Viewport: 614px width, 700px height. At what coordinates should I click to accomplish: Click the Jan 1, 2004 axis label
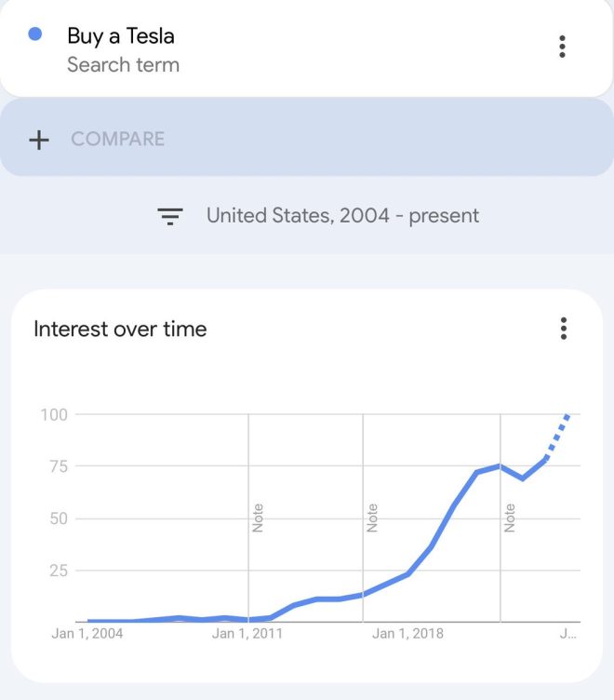click(x=87, y=634)
